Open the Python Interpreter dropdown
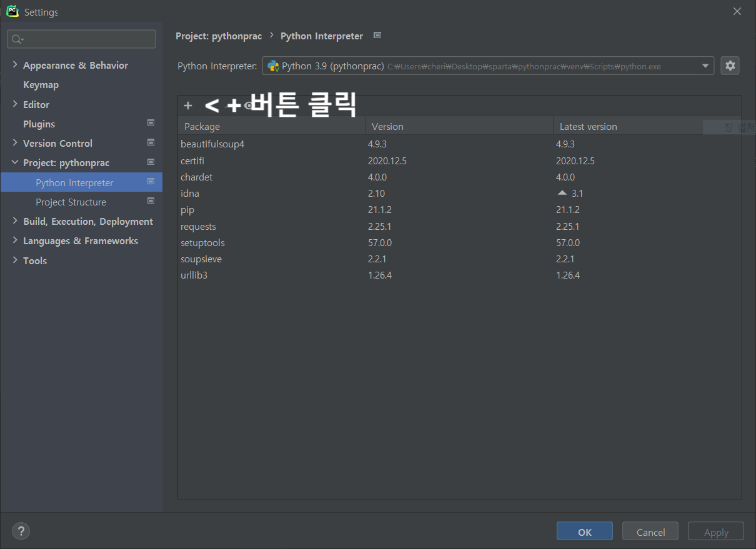The width and height of the screenshot is (756, 549). [488, 66]
